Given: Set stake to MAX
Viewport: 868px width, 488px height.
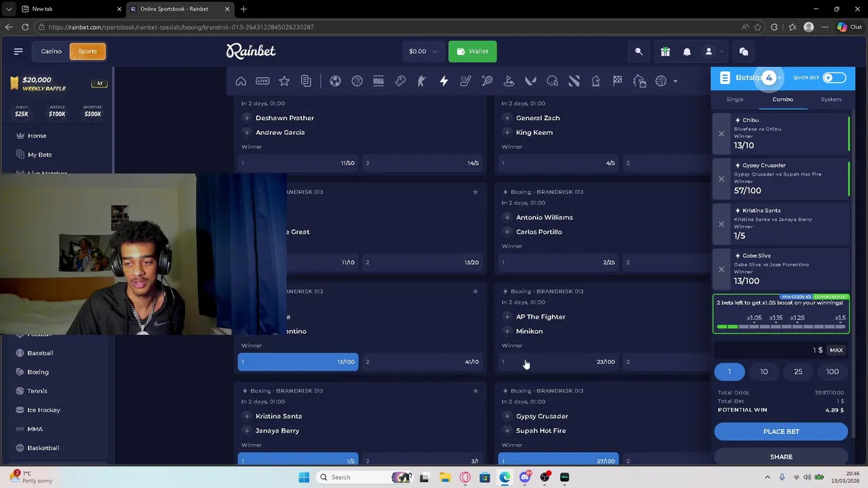Looking at the screenshot, I should click(x=836, y=350).
